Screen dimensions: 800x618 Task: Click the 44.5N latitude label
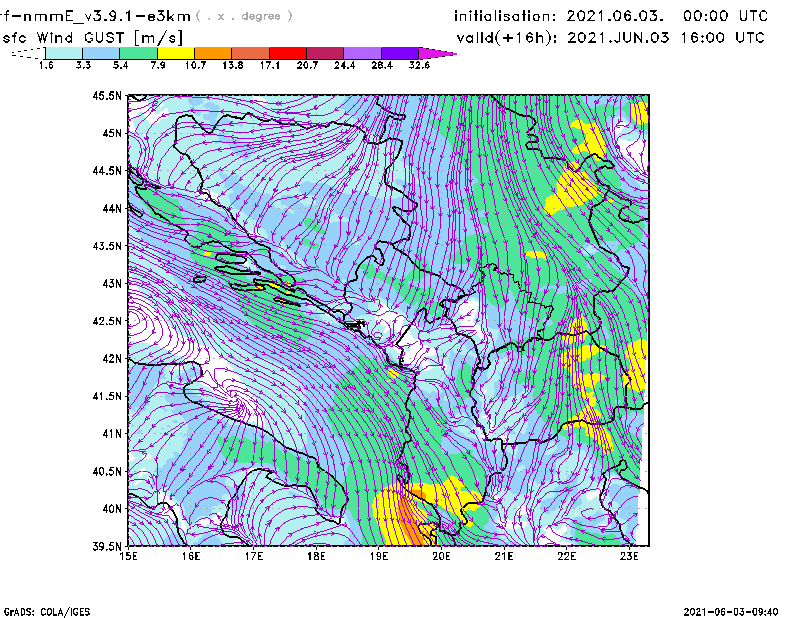coord(107,171)
